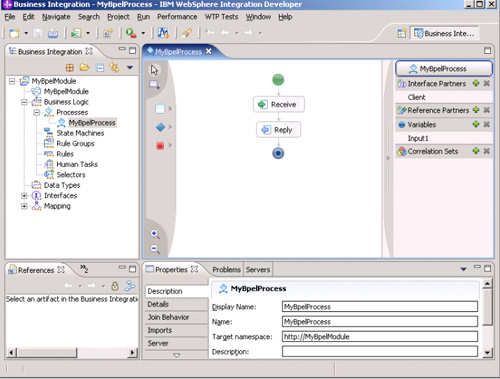Add a Reference Partner with plus icon

476,110
